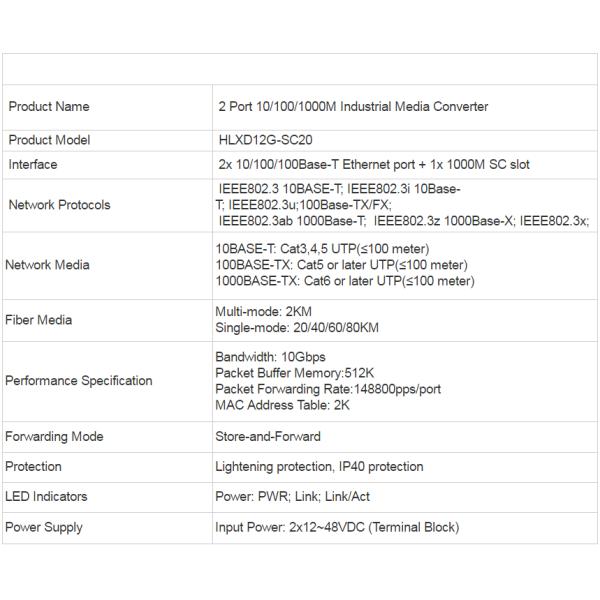Click the Interface label cell
This screenshot has width=600, height=600.
point(33,165)
